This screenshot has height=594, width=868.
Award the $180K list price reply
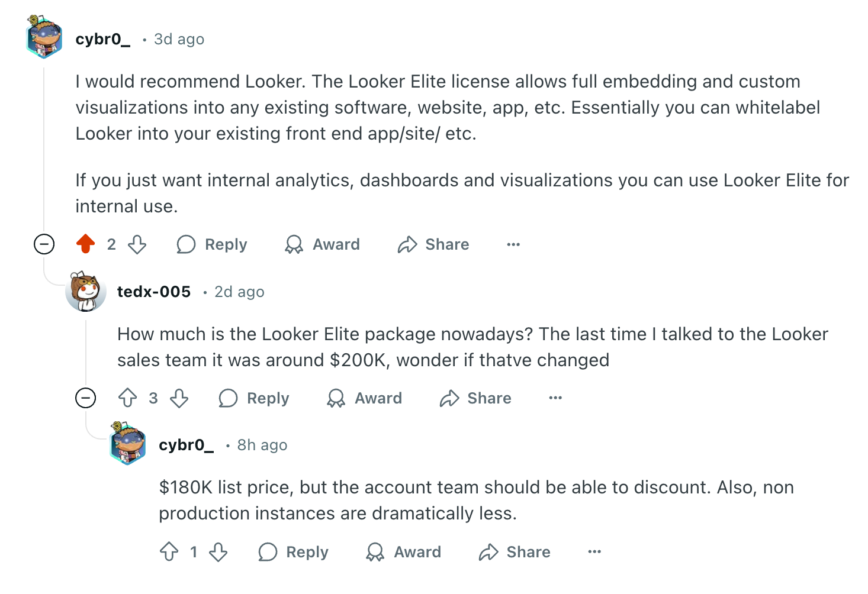pos(404,552)
